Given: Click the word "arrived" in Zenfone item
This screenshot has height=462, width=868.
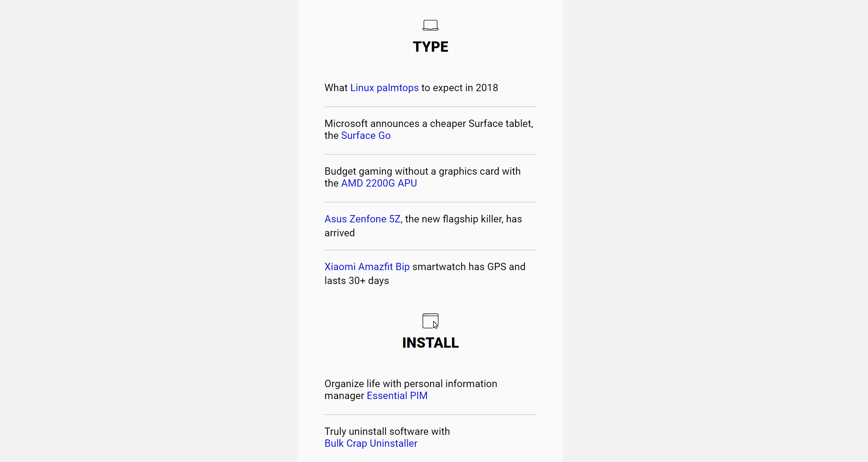Looking at the screenshot, I should pyautogui.click(x=340, y=233).
